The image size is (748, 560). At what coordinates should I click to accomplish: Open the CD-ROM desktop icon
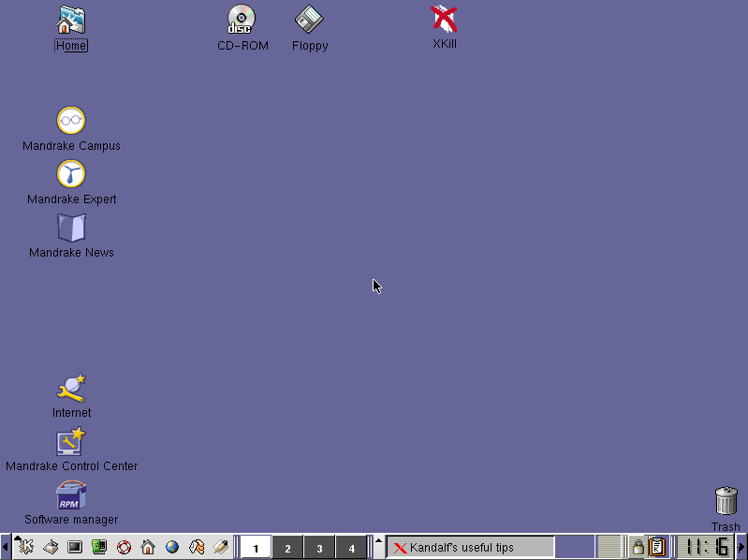242,20
